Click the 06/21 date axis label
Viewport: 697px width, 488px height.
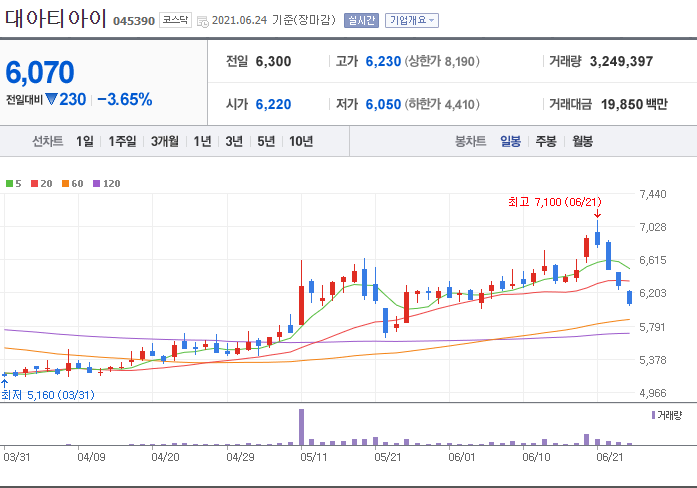click(x=609, y=457)
